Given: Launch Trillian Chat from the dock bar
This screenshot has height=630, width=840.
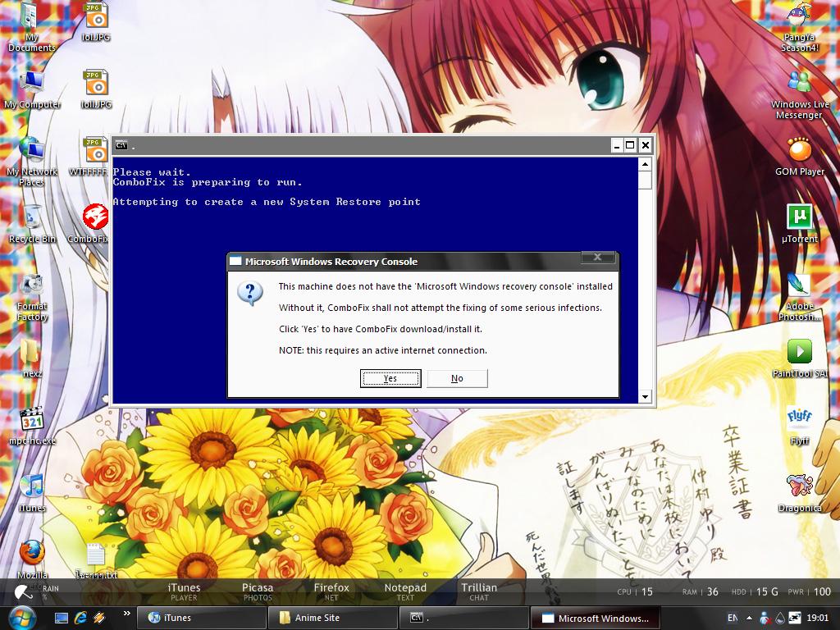Looking at the screenshot, I should coord(479,591).
